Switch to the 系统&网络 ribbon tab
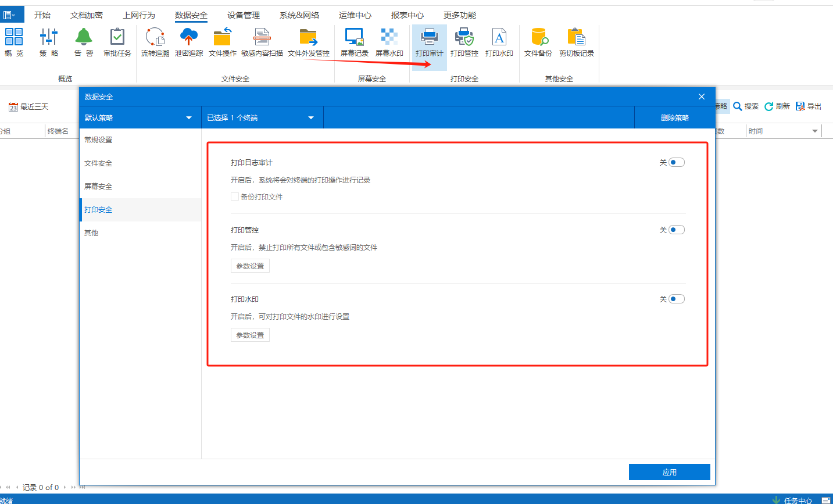 pos(299,15)
